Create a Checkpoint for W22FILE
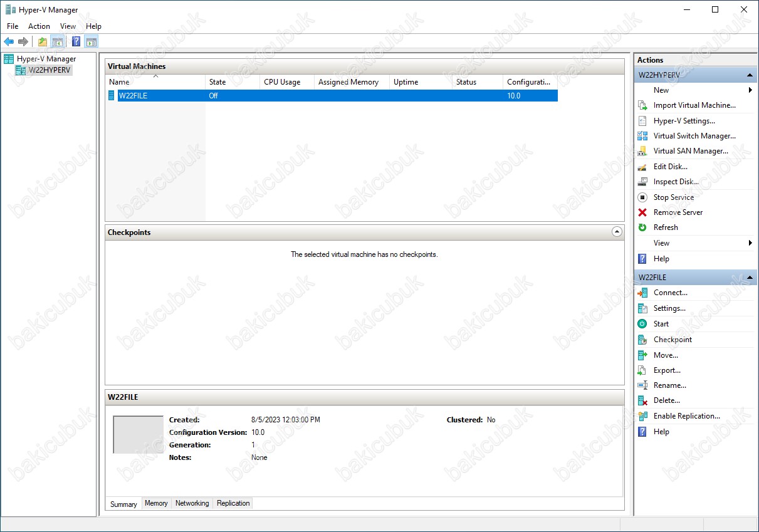This screenshot has width=759, height=532. (673, 340)
